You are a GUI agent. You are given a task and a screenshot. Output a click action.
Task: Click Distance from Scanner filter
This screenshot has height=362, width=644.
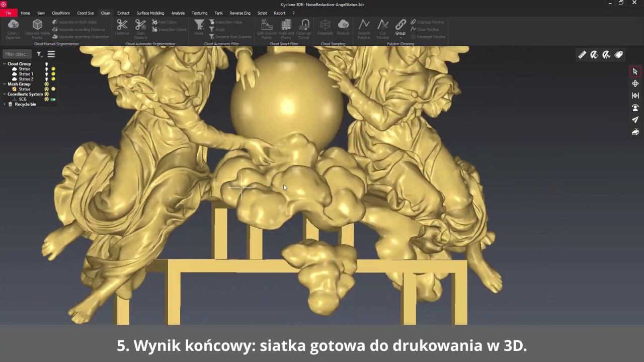pyautogui.click(x=230, y=37)
